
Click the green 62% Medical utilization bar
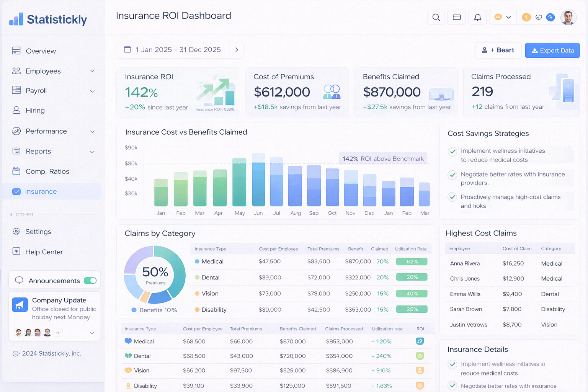[x=412, y=262]
